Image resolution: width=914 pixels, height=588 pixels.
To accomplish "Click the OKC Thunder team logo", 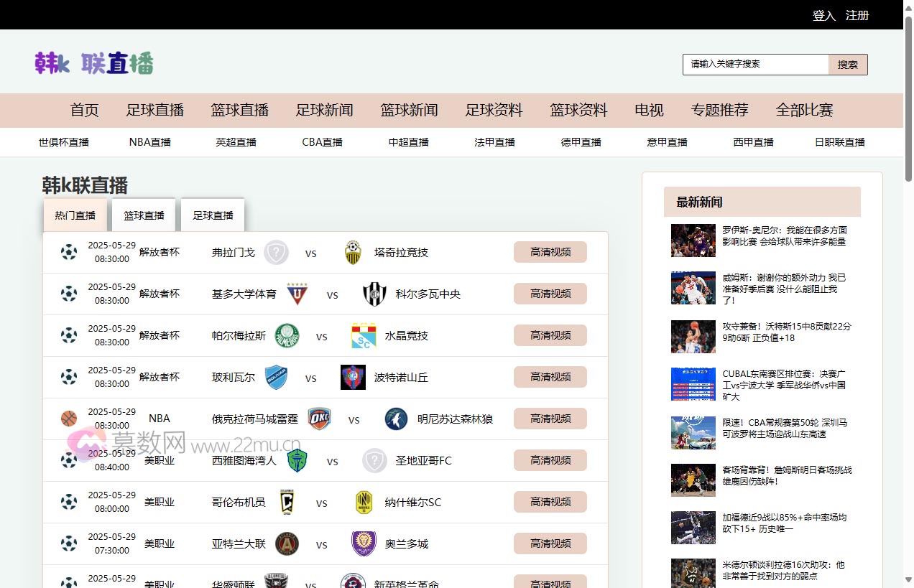I will (x=320, y=419).
